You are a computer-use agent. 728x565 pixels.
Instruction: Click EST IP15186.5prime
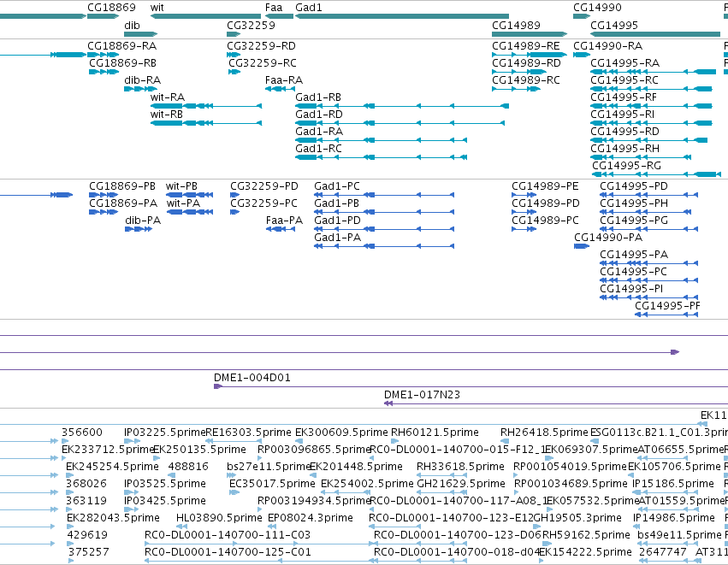(673, 485)
